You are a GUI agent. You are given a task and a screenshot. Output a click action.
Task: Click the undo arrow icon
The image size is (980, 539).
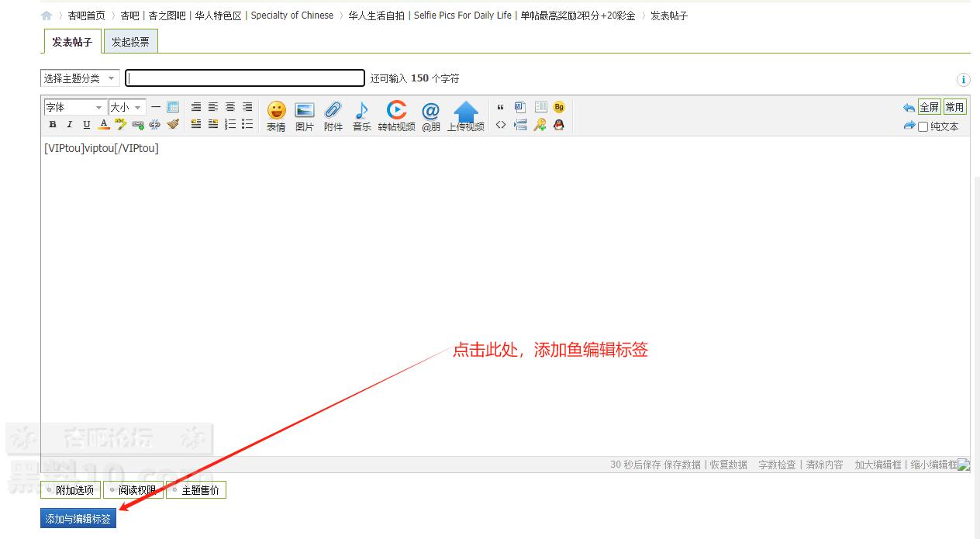(x=909, y=108)
